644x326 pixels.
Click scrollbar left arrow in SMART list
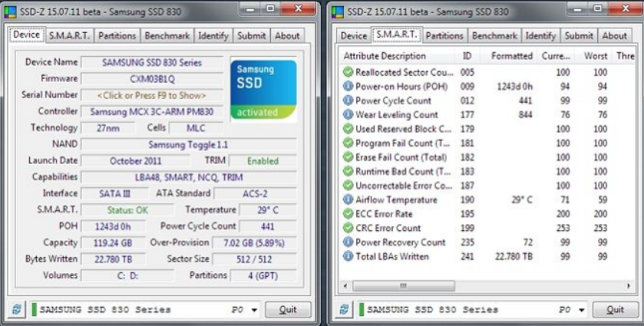click(345, 285)
